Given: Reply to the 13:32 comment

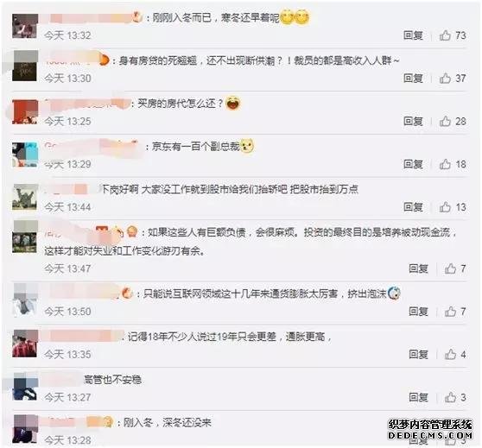Looking at the screenshot, I should (413, 35).
